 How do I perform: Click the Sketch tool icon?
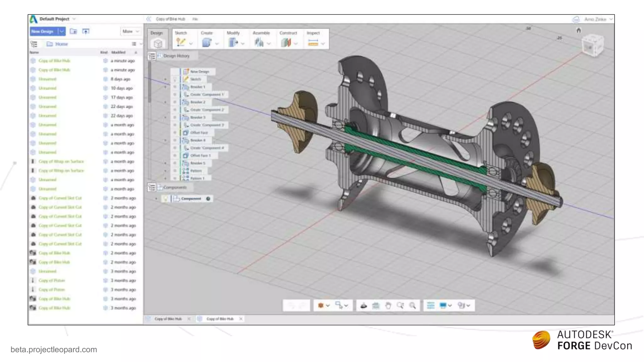181,42
